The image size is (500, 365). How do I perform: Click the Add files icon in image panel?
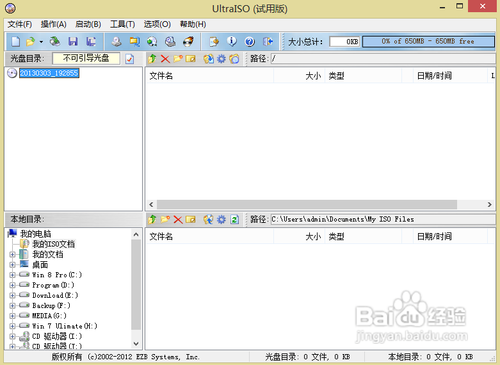(209, 59)
